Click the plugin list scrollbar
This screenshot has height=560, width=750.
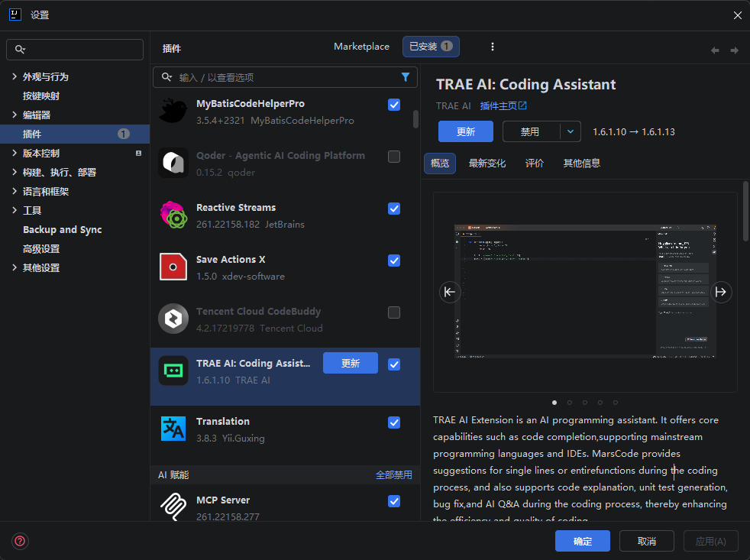click(415, 119)
